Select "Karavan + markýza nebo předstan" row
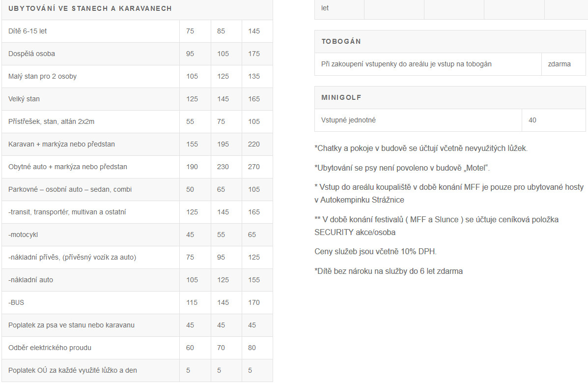Image resolution: width=588 pixels, height=384 pixels. [61, 144]
